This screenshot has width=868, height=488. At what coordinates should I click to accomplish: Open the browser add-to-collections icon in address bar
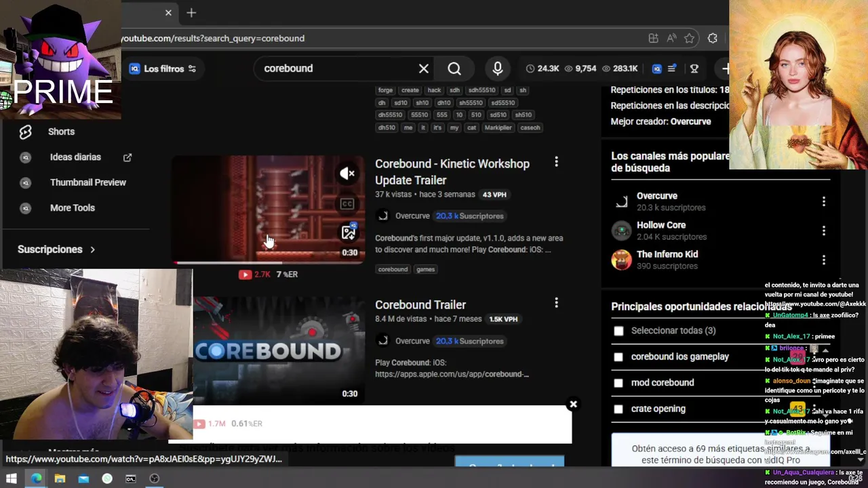click(x=653, y=39)
